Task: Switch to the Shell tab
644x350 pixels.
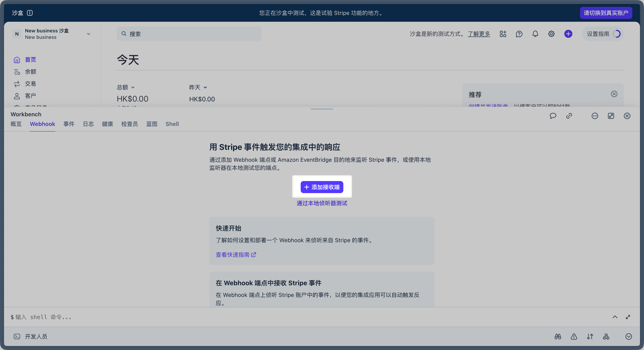Action: point(172,124)
